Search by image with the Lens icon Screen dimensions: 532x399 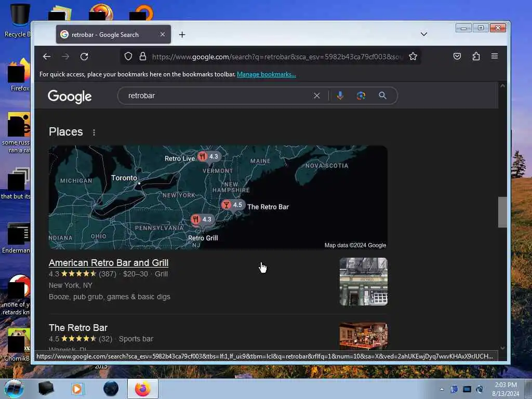[361, 96]
